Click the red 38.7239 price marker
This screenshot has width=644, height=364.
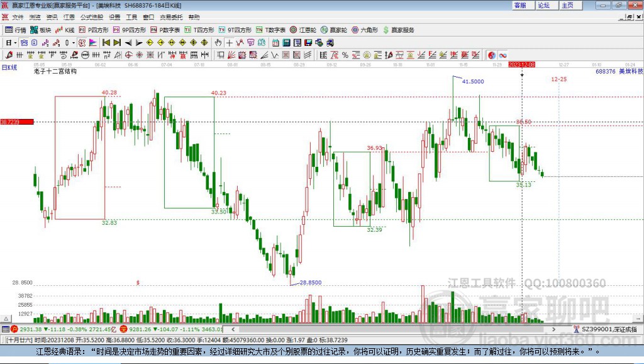pyautogui.click(x=17, y=122)
